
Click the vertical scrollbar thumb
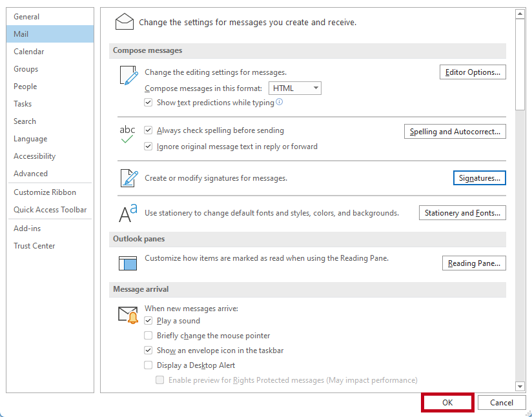pyautogui.click(x=520, y=65)
